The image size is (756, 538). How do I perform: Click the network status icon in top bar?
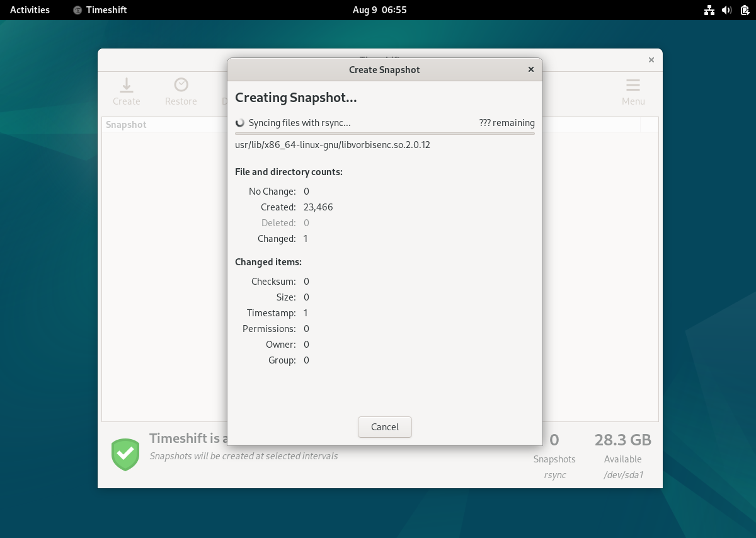709,10
